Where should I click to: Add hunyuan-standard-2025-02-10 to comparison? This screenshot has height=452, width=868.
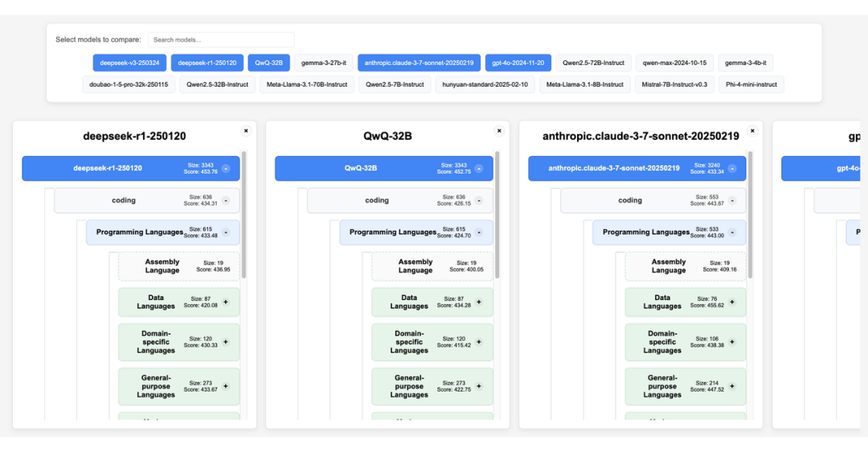click(x=485, y=84)
